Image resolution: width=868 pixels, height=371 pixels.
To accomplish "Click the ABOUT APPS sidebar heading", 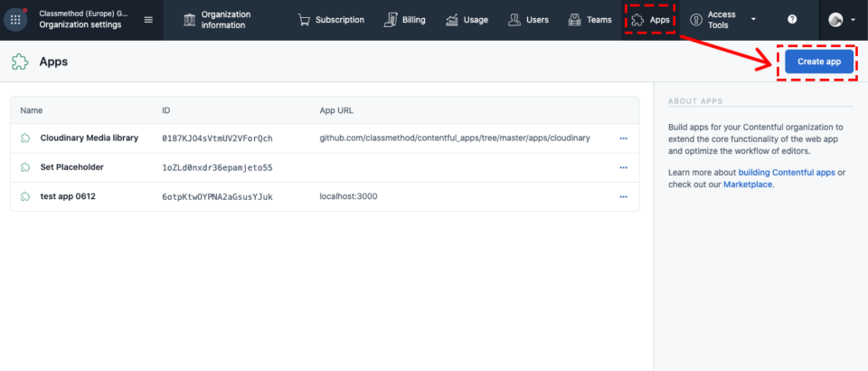I will tap(695, 101).
